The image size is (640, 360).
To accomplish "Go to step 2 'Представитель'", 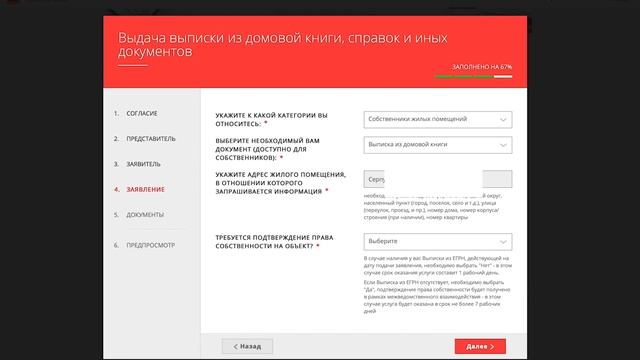I will coord(145,139).
